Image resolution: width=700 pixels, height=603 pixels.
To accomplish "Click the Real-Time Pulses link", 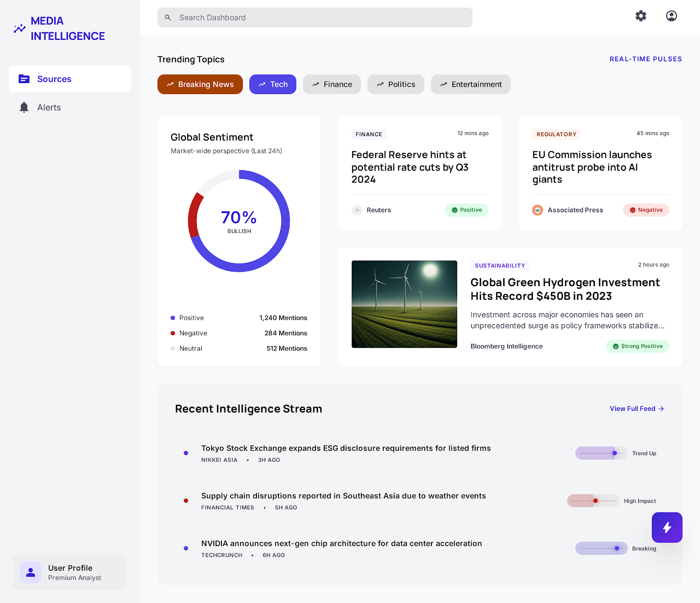I will pyautogui.click(x=645, y=59).
